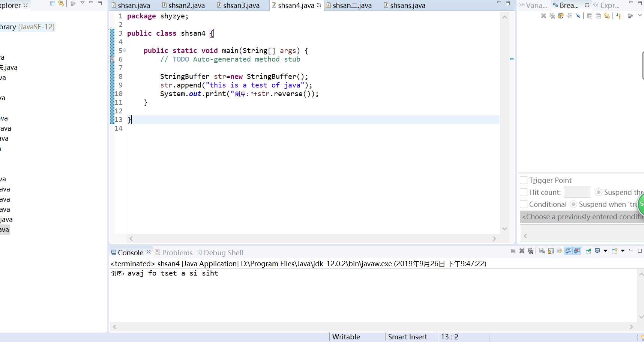Pin the Console view
Viewport: 644px width, 342px height.
pyautogui.click(x=588, y=251)
